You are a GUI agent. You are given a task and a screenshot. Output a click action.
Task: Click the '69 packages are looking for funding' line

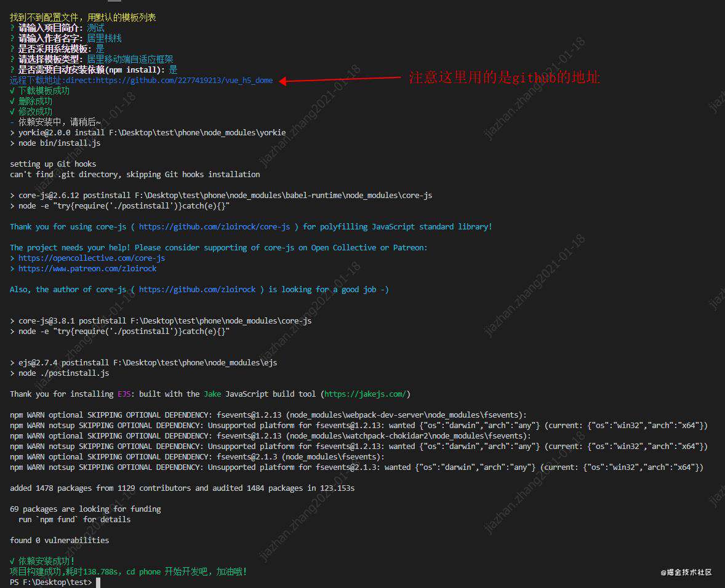pos(86,509)
